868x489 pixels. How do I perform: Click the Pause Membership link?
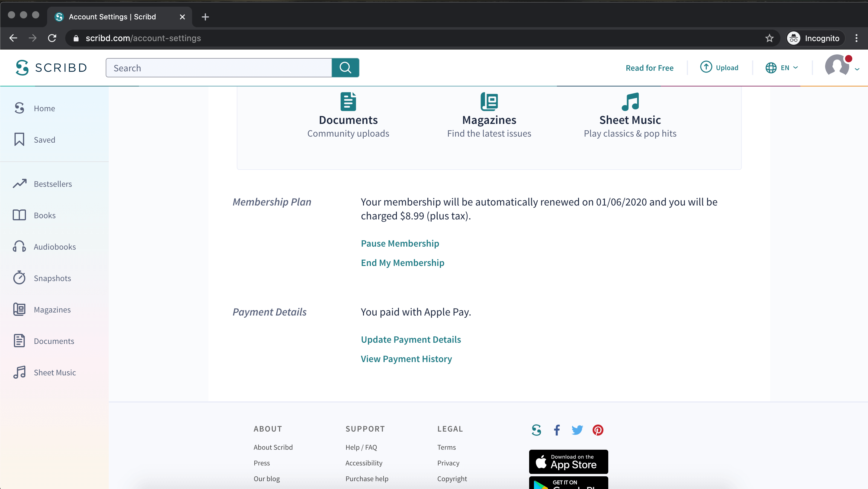[x=400, y=243]
